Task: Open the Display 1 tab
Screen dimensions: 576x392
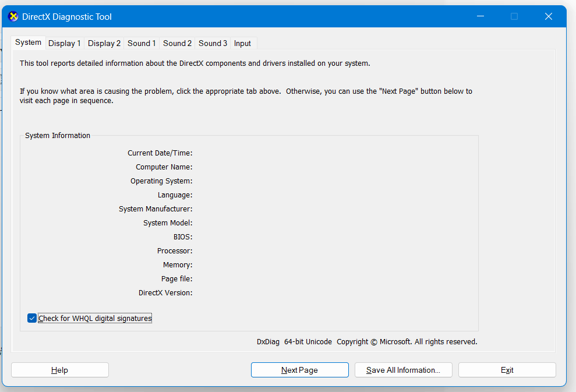Action: [64, 43]
